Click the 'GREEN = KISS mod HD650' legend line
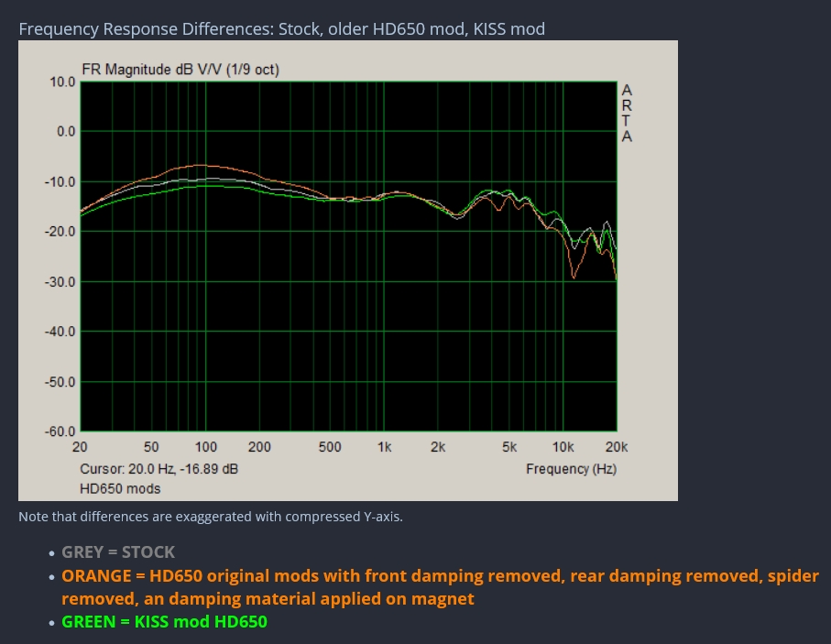 click(x=164, y=622)
